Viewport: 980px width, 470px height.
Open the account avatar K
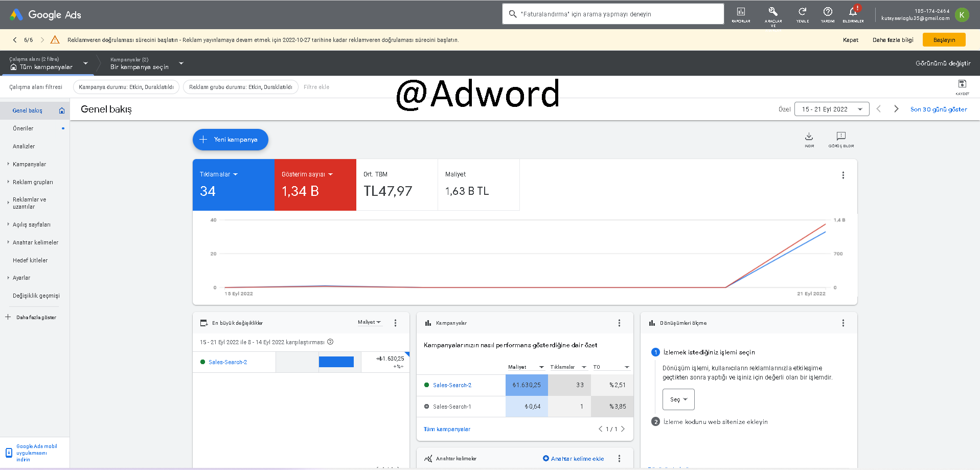(962, 15)
